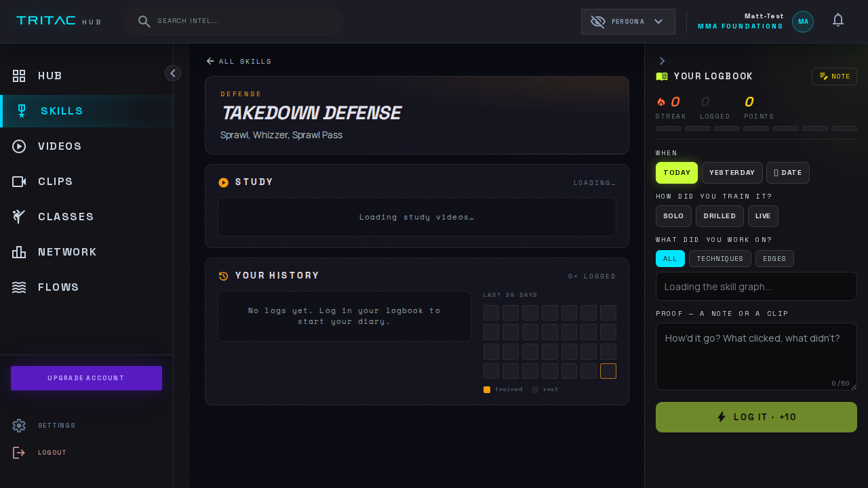Click the Classes martial arts icon
Screen dimensions: 868x488
click(x=19, y=217)
